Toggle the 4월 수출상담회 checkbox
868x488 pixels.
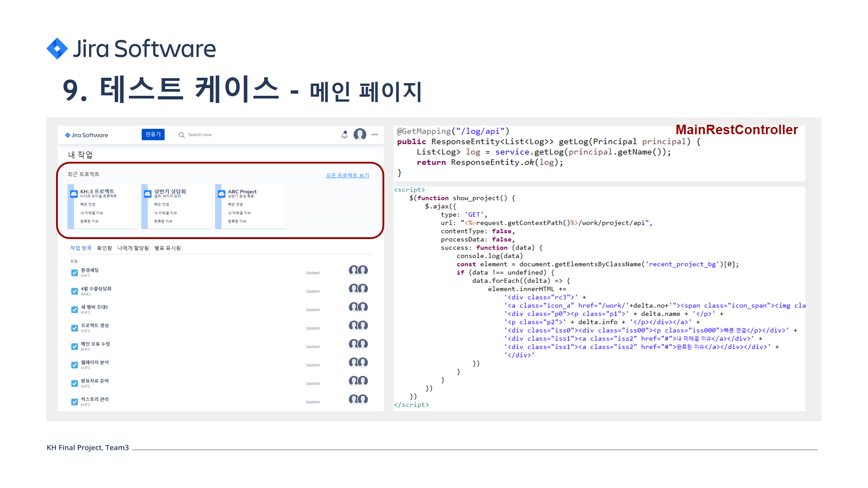pos(74,291)
